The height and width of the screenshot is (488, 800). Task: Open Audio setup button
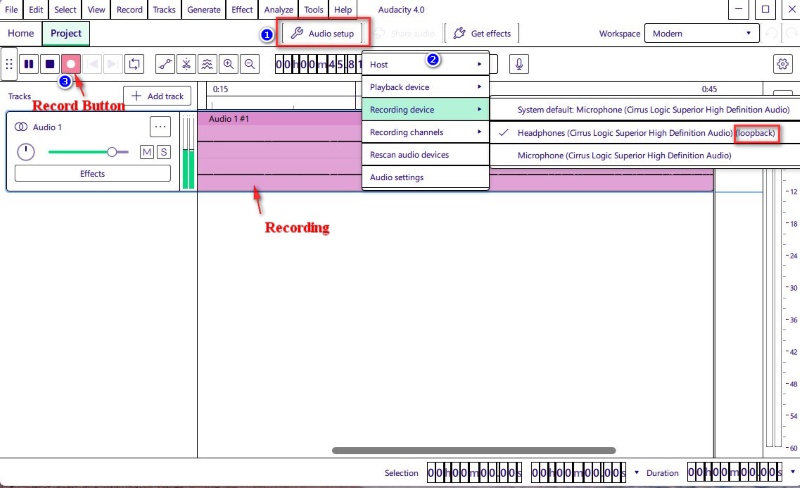pyautogui.click(x=323, y=34)
